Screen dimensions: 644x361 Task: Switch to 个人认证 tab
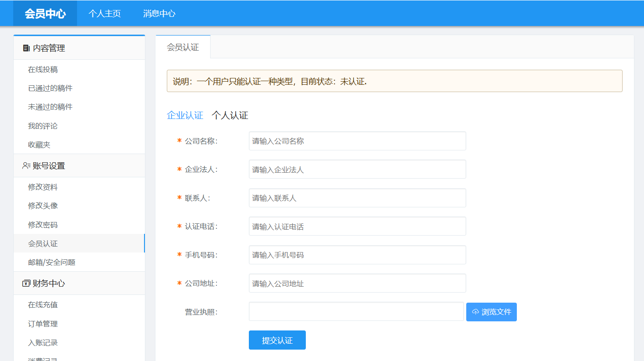[230, 116]
